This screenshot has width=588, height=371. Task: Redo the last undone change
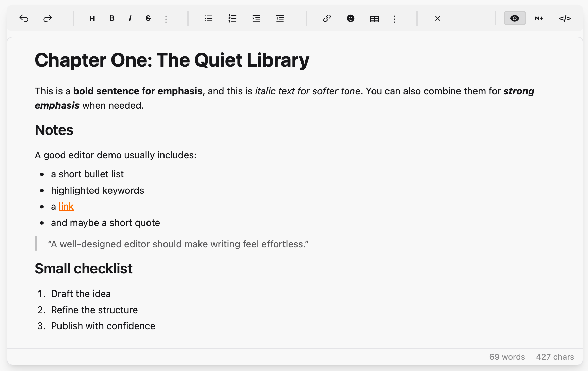coord(48,18)
